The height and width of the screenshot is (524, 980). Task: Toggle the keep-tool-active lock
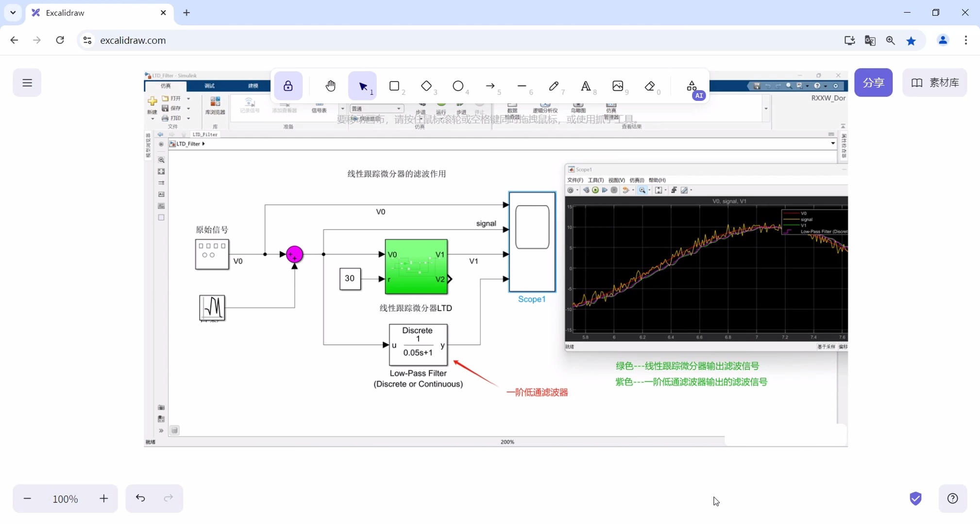pyautogui.click(x=288, y=86)
